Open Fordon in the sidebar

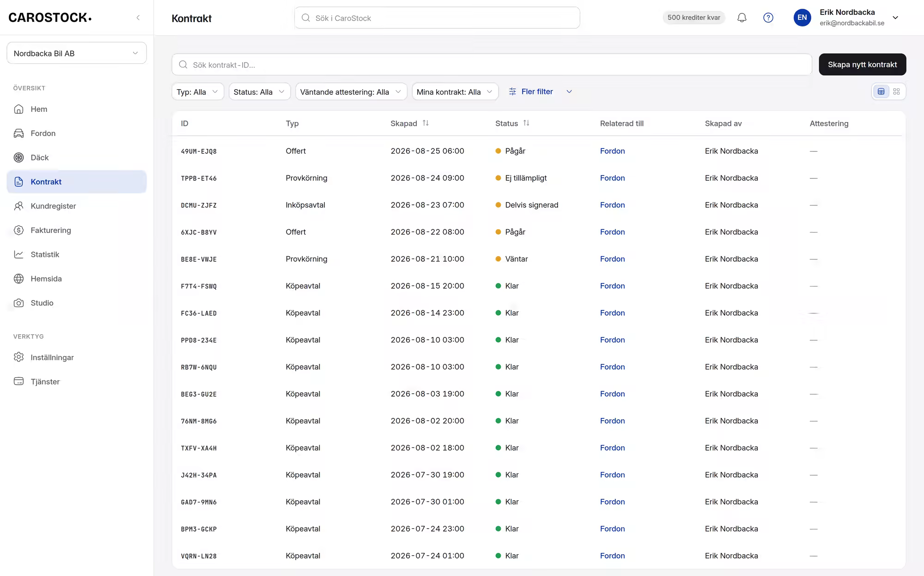tap(77, 133)
